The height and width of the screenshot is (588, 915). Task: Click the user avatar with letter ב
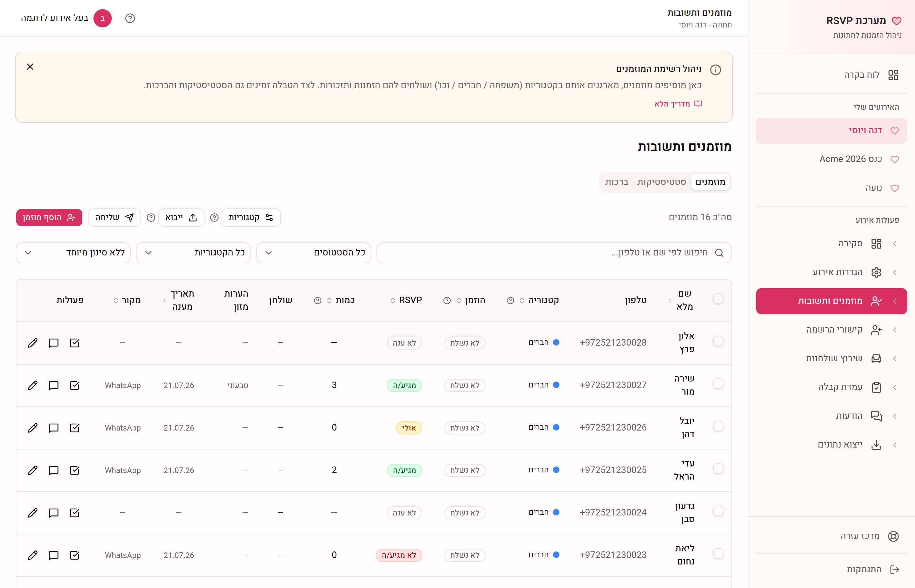pos(102,18)
